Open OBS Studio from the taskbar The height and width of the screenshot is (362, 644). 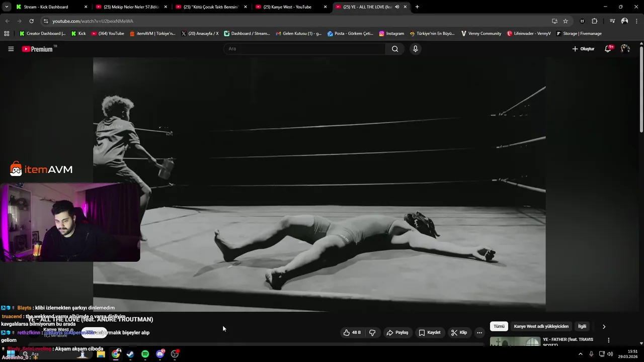point(175,354)
